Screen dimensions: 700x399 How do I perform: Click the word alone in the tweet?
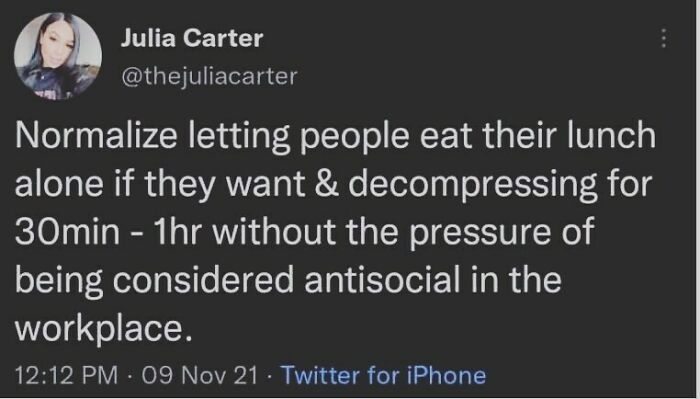[x=59, y=184]
